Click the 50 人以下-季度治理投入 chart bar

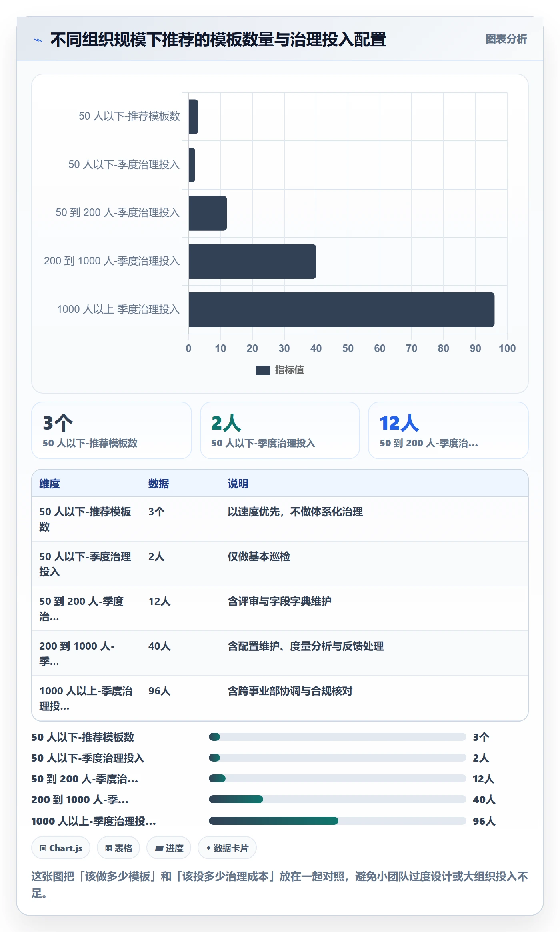[x=192, y=165]
